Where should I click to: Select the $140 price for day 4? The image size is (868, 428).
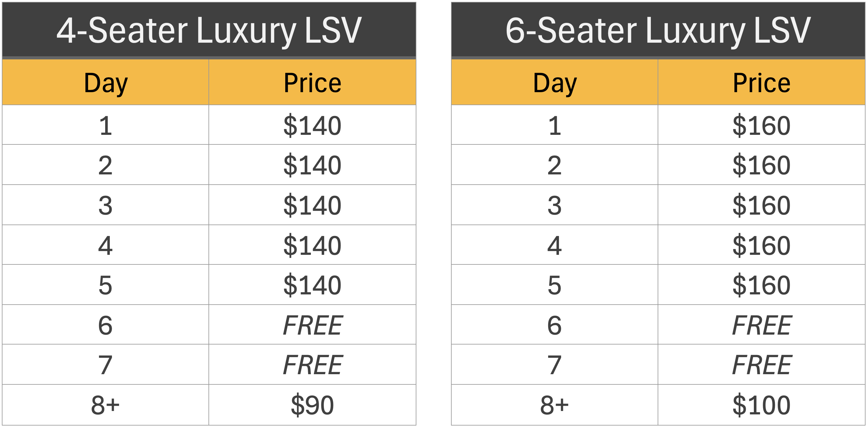click(x=312, y=245)
